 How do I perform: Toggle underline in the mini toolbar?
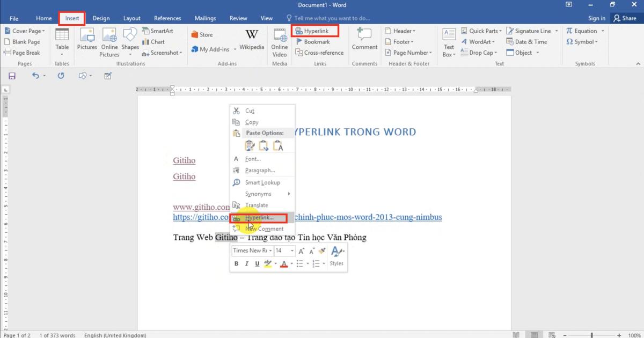pos(257,263)
